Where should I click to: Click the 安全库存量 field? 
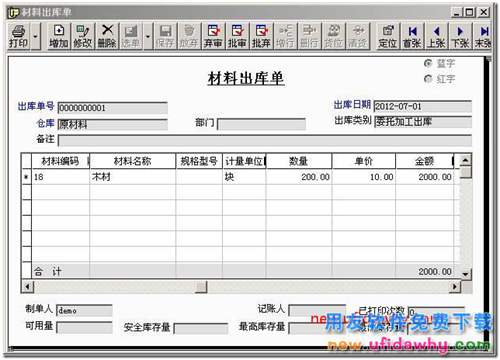coord(201,328)
